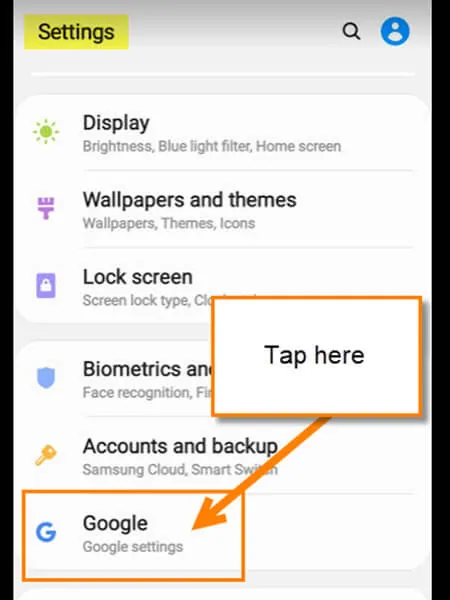Tap the purple Wallpapers paint roller icon
The width and height of the screenshot is (450, 600).
46,208
